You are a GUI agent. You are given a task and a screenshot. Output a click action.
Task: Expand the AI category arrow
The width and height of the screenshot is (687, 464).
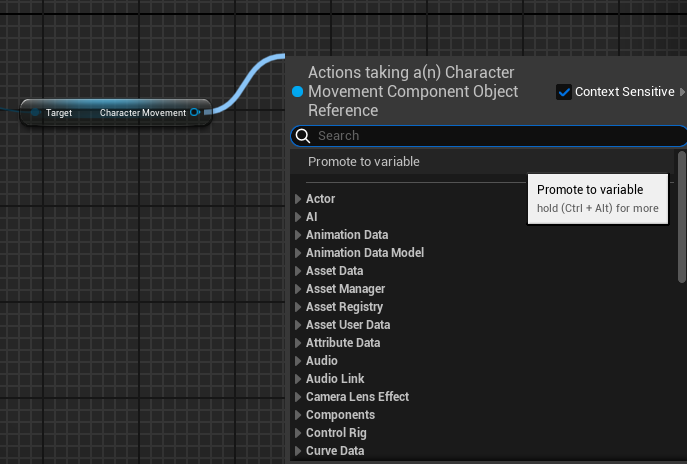298,217
